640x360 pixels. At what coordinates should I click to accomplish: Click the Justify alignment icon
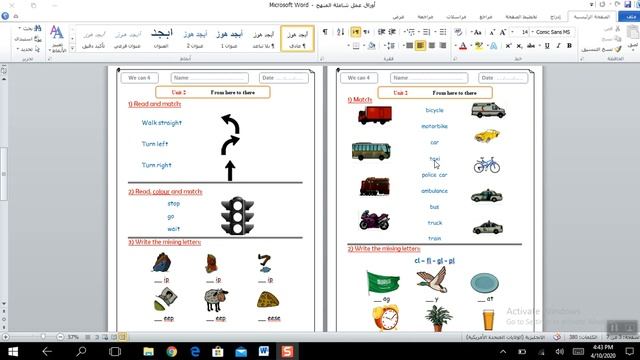point(409,46)
